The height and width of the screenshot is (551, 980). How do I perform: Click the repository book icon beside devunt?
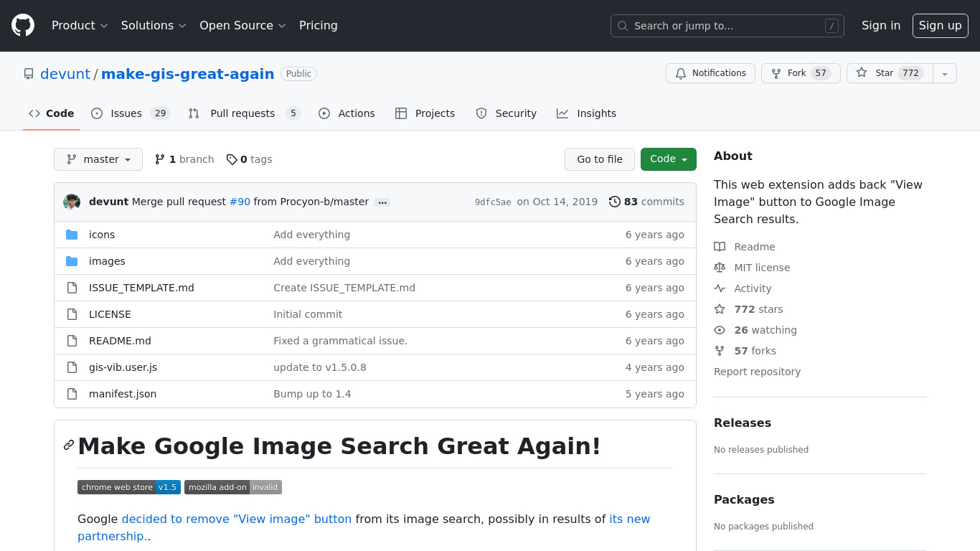29,74
